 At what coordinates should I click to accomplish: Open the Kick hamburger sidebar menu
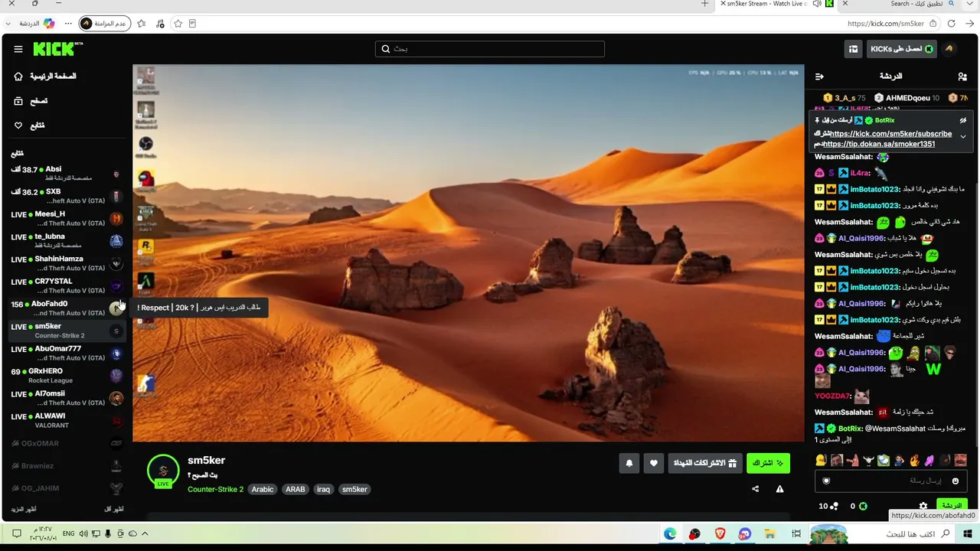point(18,49)
